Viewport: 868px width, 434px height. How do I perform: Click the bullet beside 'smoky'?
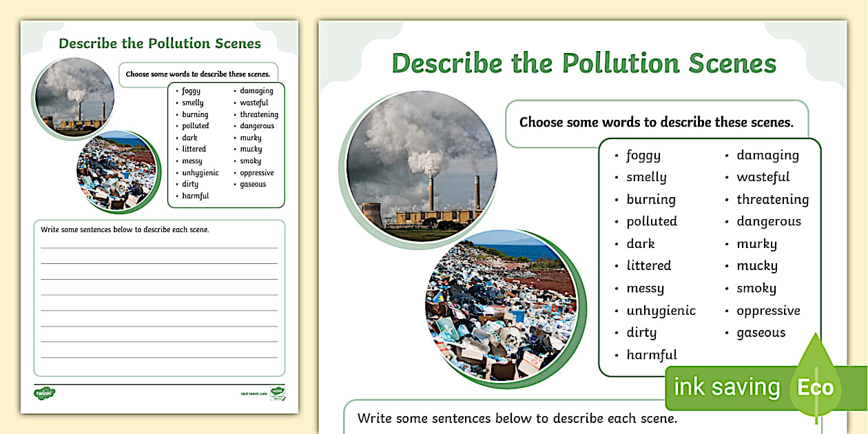[x=727, y=288]
